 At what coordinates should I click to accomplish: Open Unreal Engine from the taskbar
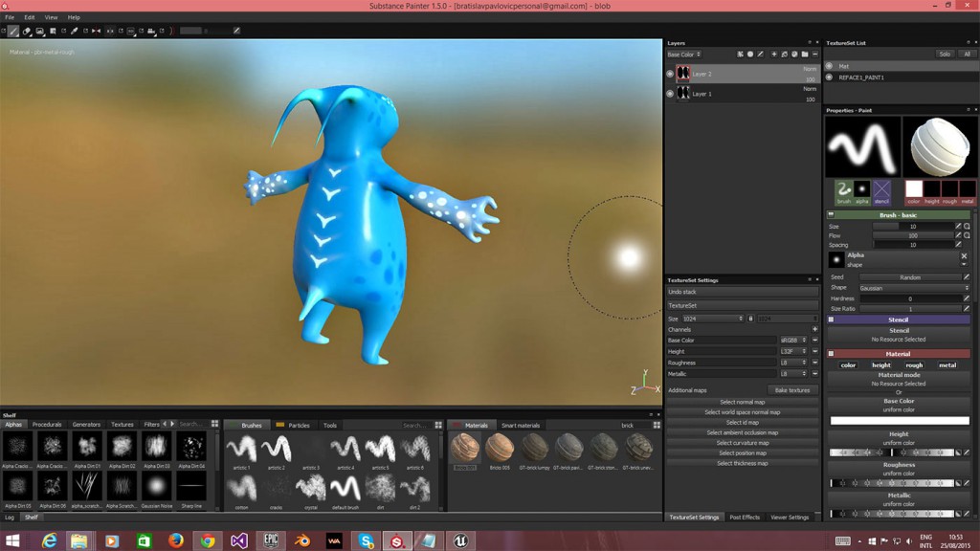click(x=460, y=540)
